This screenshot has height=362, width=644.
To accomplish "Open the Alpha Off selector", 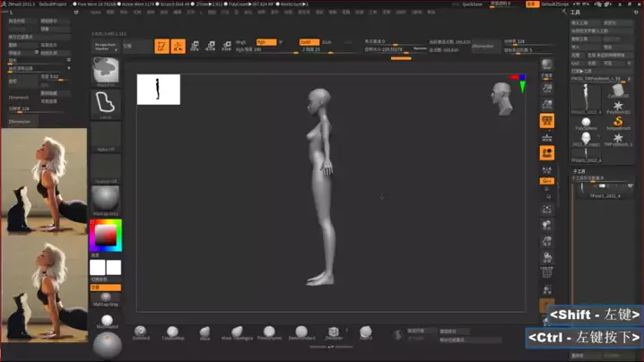I will 106,136.
